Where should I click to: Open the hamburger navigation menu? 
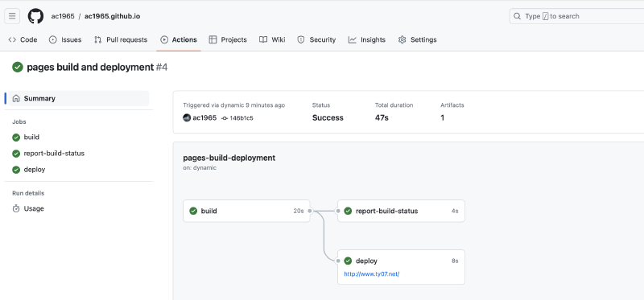coord(12,16)
